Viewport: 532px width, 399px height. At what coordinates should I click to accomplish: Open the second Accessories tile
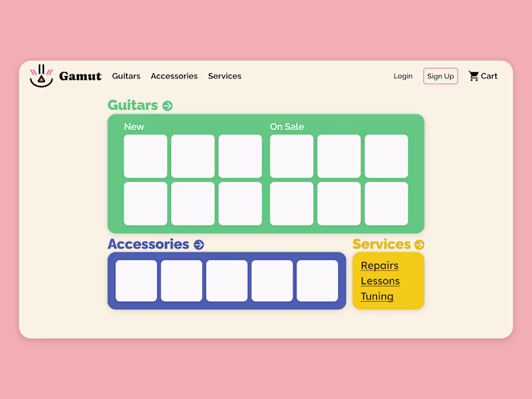(182, 281)
